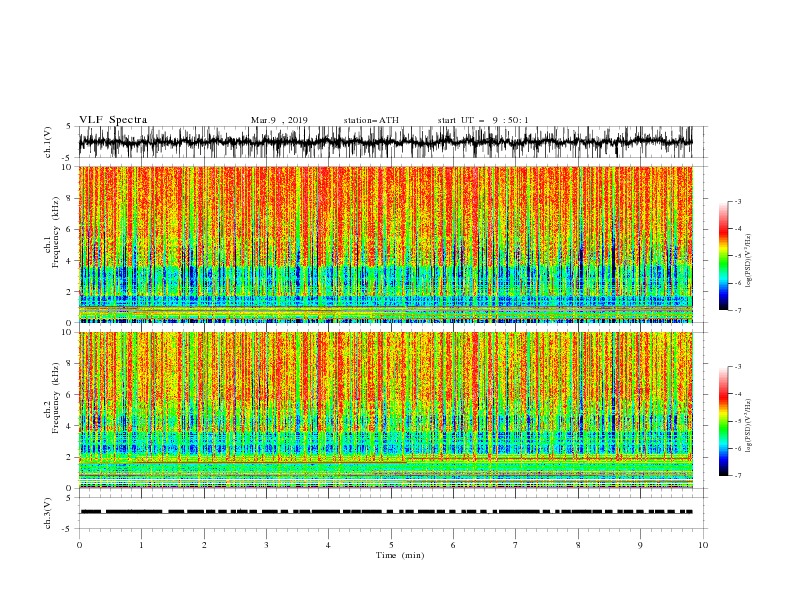Click the "ch.3(V)" axis label

tap(48, 513)
